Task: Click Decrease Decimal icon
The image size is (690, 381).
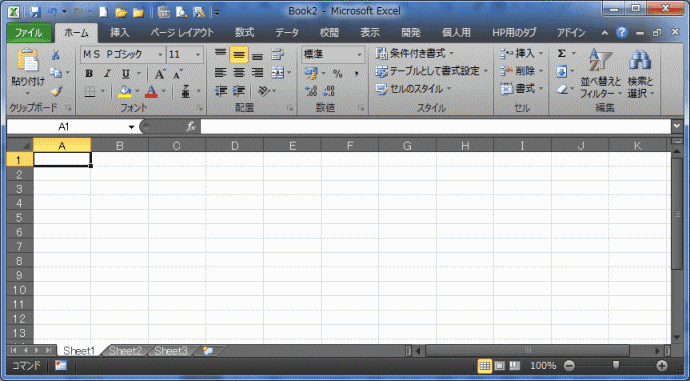Action: point(329,91)
